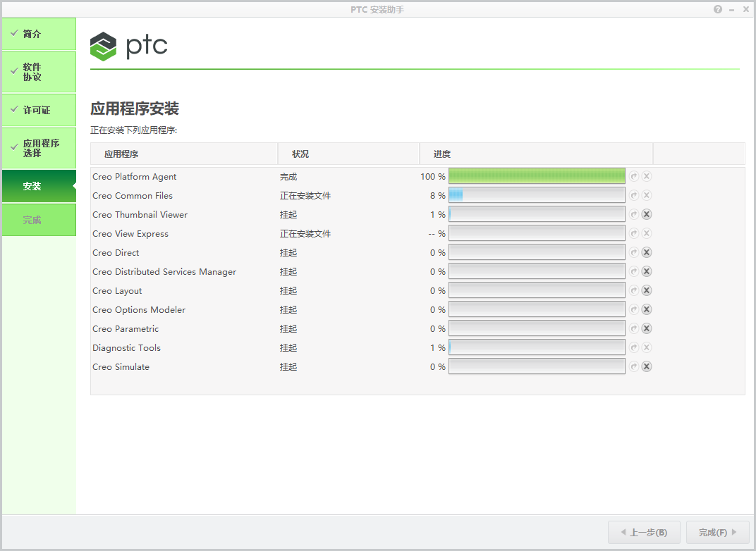Cancel the Creo Thumbnail Viewer installation
This screenshot has width=756, height=551.
(x=647, y=214)
